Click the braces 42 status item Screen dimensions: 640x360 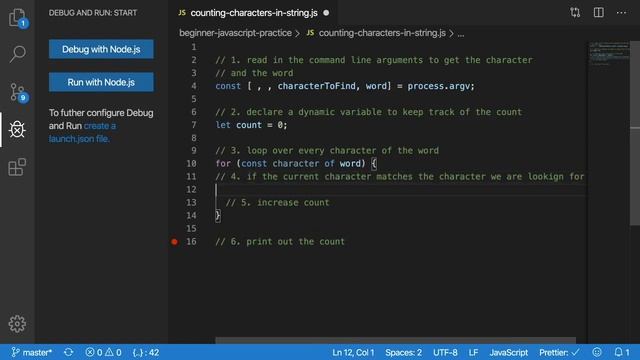click(146, 352)
